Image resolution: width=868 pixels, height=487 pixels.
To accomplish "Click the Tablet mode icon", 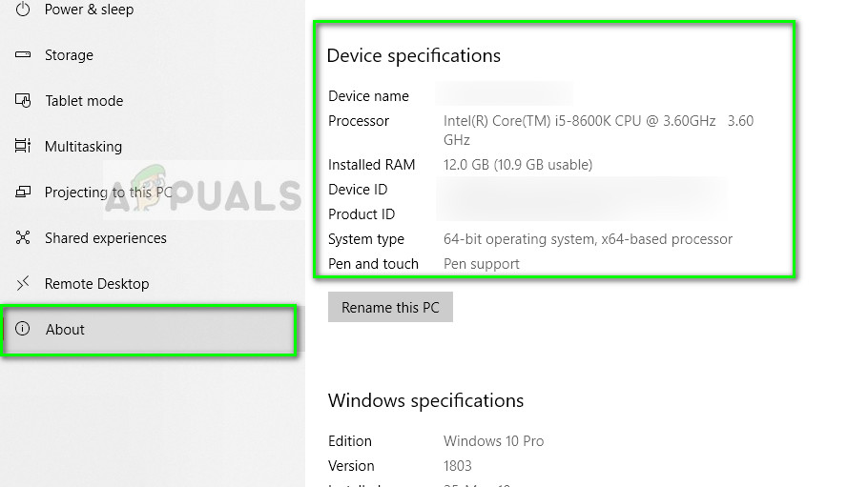I will click(x=23, y=101).
